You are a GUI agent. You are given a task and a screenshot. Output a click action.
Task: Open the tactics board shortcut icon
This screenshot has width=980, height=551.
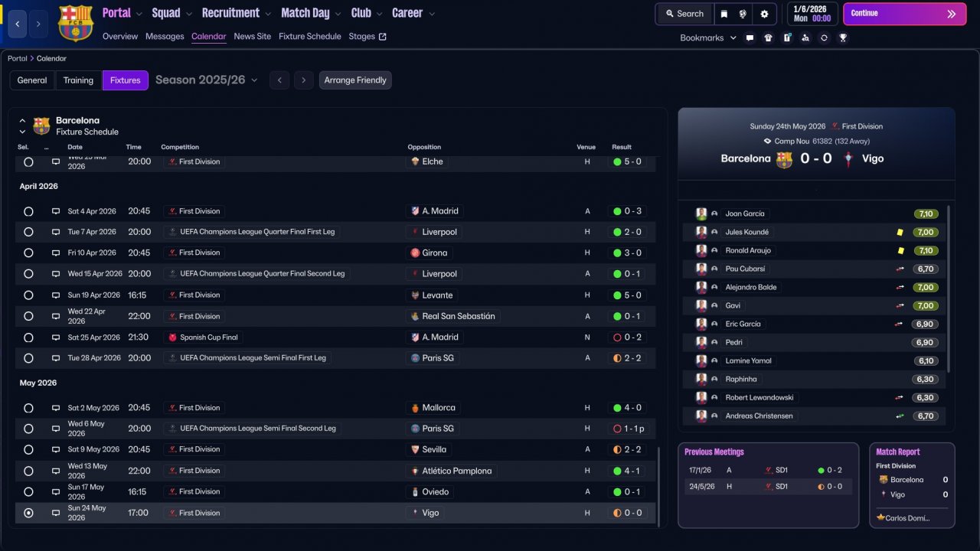[787, 37]
